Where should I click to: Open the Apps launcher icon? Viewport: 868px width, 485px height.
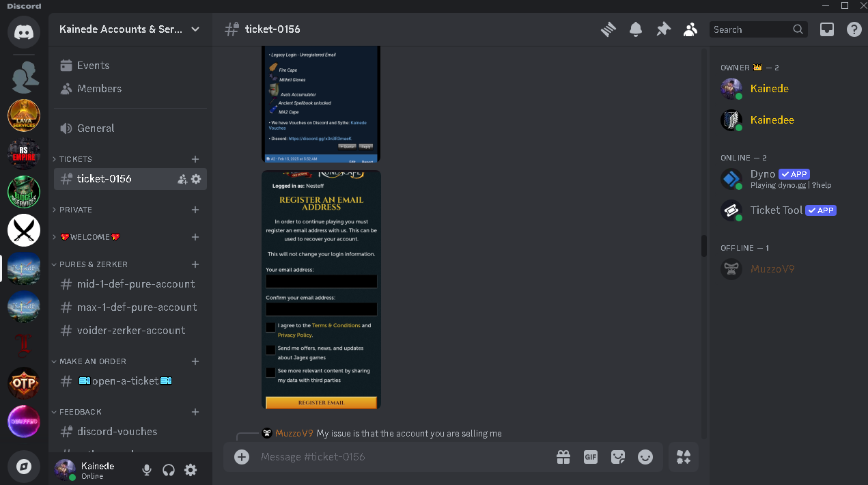pos(684,457)
